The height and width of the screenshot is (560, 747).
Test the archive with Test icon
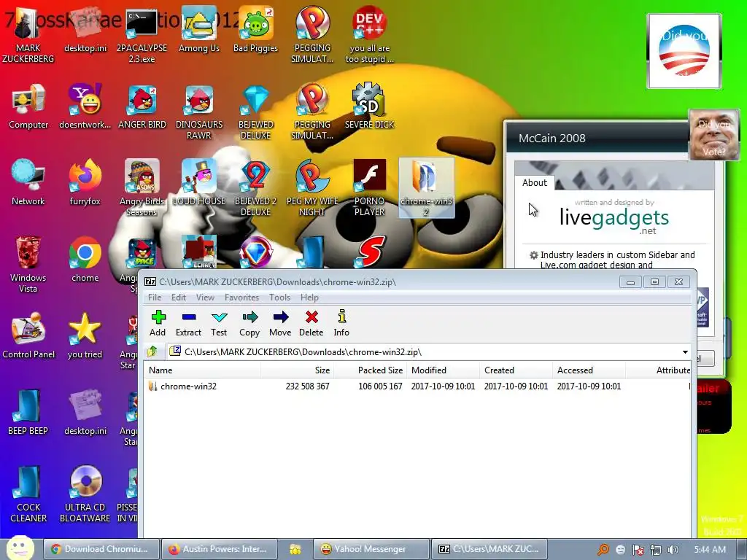pyautogui.click(x=219, y=323)
